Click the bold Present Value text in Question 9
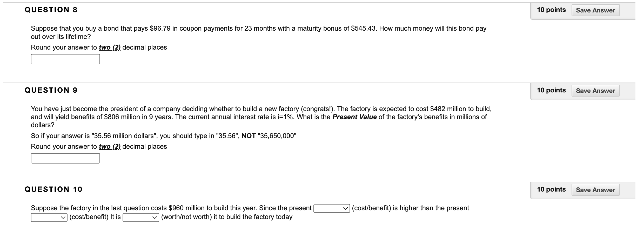This screenshot has width=644, height=231. 355,117
